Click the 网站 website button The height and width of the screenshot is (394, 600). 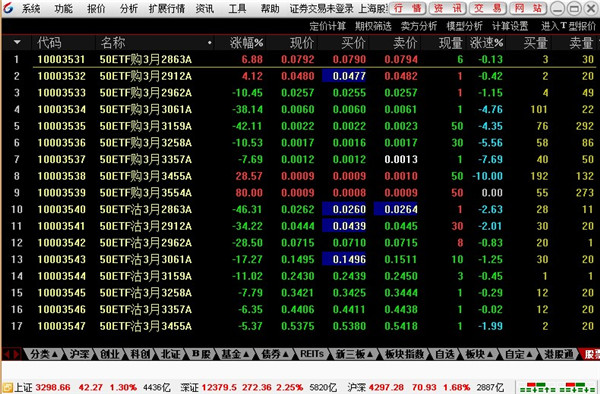[x=528, y=8]
